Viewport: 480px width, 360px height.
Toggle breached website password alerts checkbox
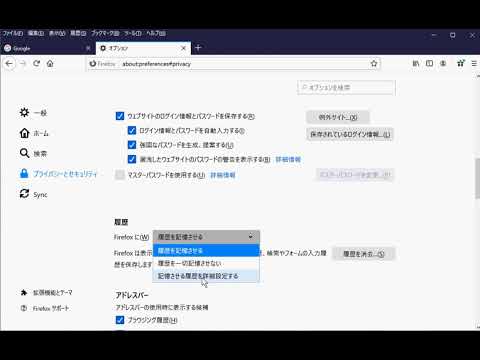(132, 159)
